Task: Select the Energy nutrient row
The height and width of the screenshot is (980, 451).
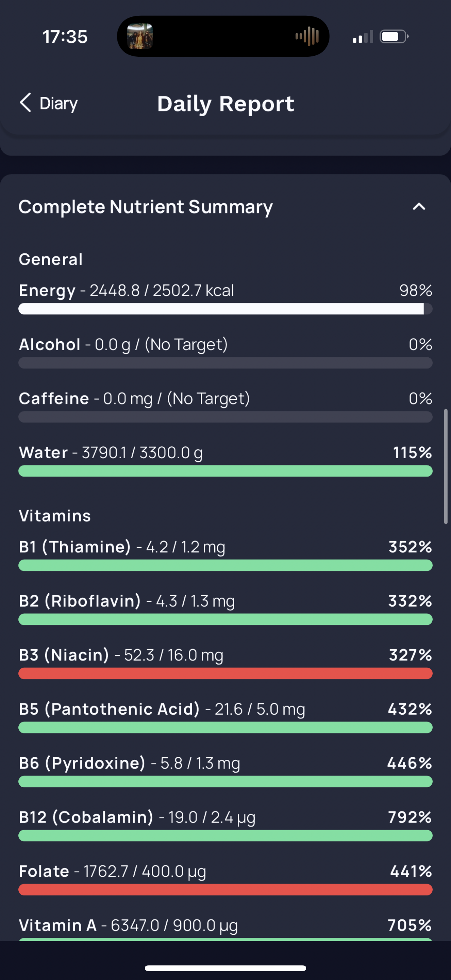Action: click(x=225, y=298)
